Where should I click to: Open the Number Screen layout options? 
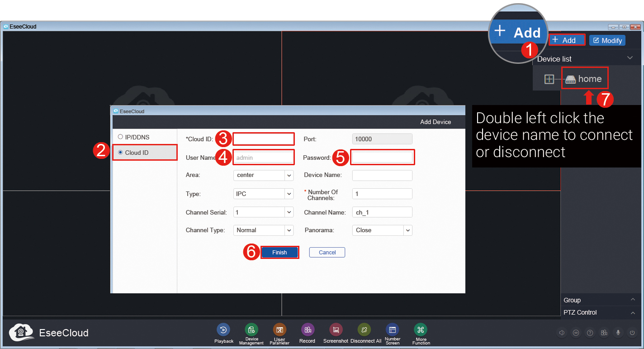(392, 330)
